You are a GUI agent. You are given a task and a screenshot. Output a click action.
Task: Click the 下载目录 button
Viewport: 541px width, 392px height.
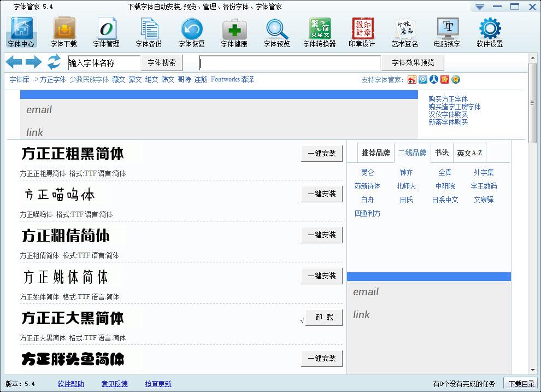[522, 384]
